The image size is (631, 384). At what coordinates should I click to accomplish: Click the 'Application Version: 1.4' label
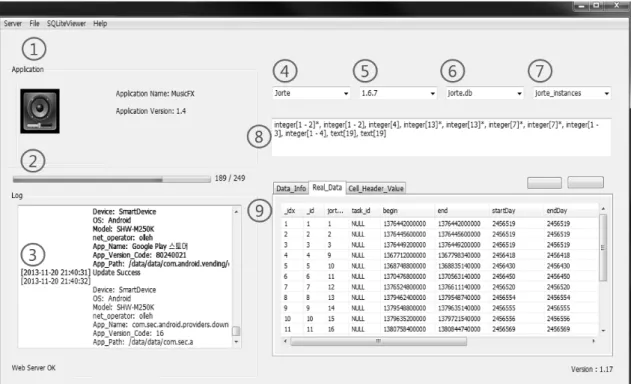coord(151,111)
